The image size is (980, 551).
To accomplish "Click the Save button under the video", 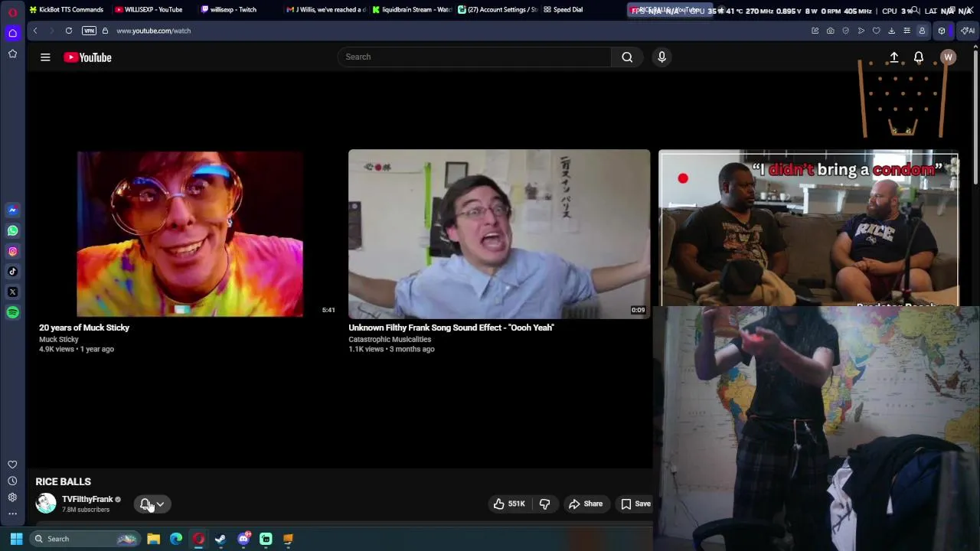I will pyautogui.click(x=635, y=504).
